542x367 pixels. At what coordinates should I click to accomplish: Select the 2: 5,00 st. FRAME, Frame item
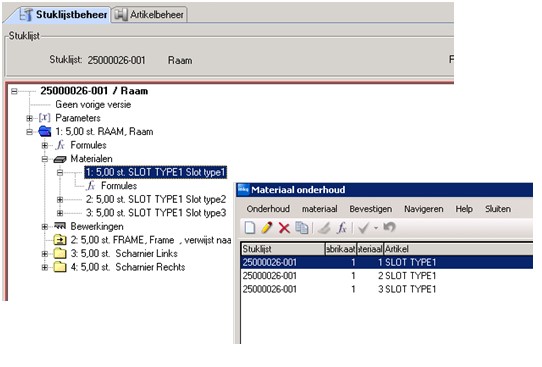[x=150, y=240]
